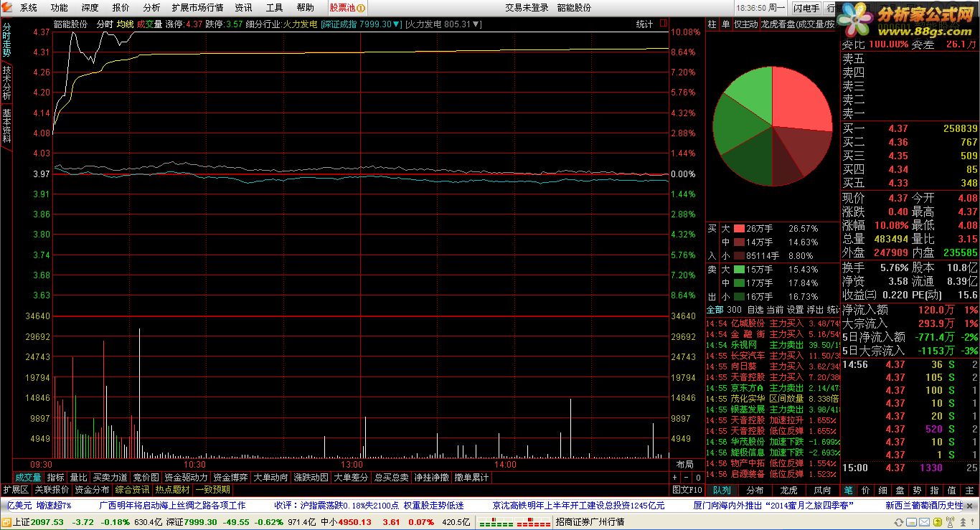980x530 pixels.
Task: Switch to 技术分析 side tab
Action: 6,82
